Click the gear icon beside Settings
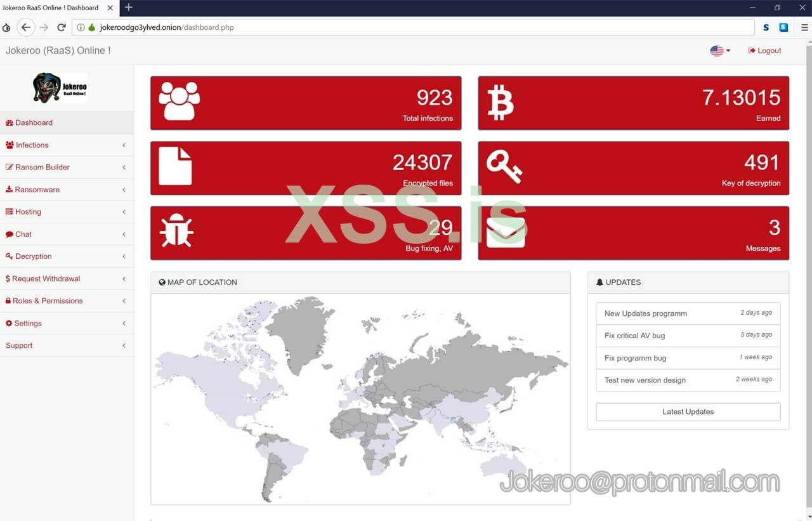 pos(9,323)
